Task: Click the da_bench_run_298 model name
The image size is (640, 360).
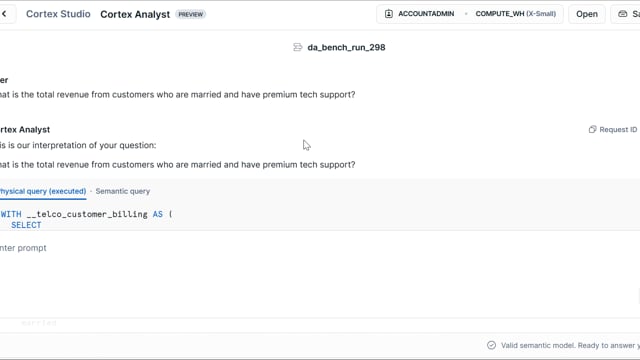Action: [346, 47]
